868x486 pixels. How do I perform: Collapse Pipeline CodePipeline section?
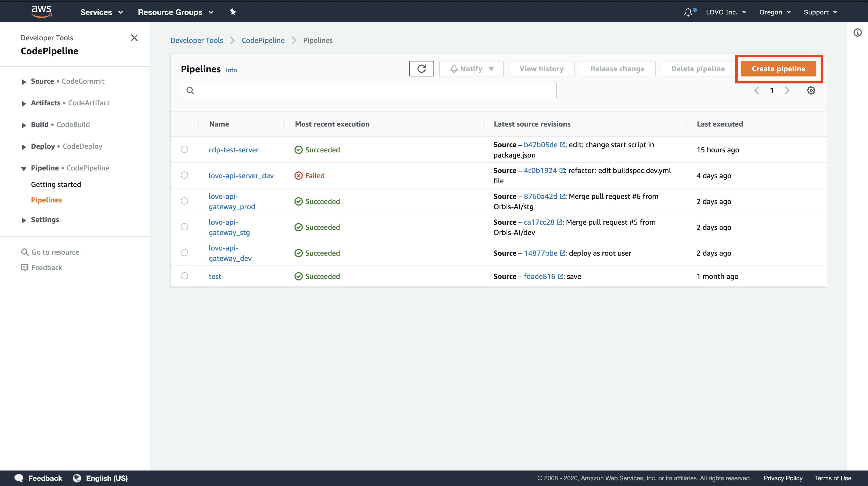(24, 168)
